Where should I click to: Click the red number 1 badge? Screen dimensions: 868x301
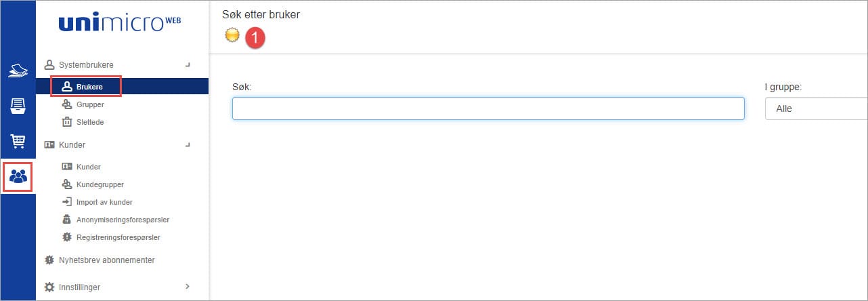[x=255, y=38]
